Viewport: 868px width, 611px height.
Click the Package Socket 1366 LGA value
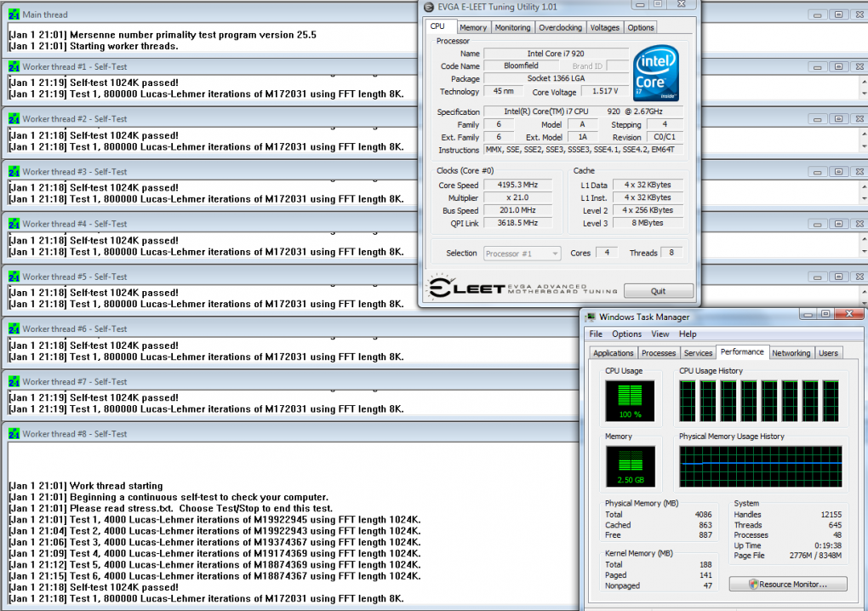pos(556,78)
